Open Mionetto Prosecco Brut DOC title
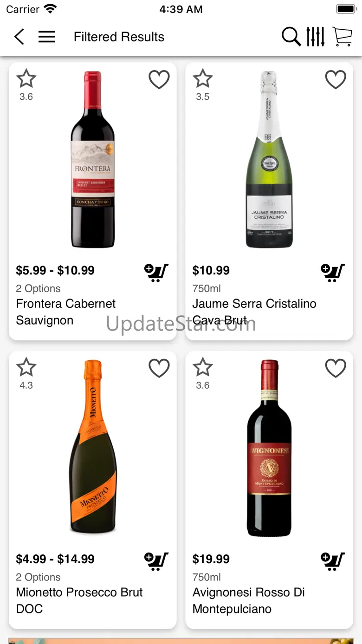The image size is (362, 644). click(x=79, y=600)
